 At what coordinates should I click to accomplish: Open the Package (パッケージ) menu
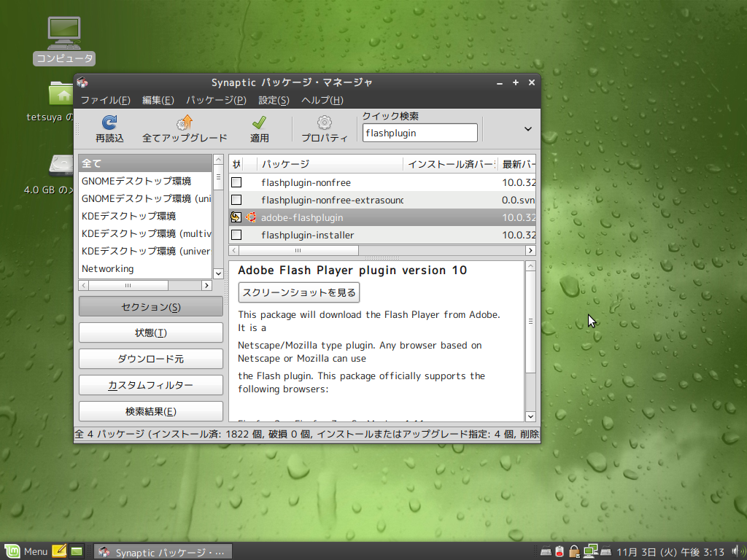click(x=216, y=100)
